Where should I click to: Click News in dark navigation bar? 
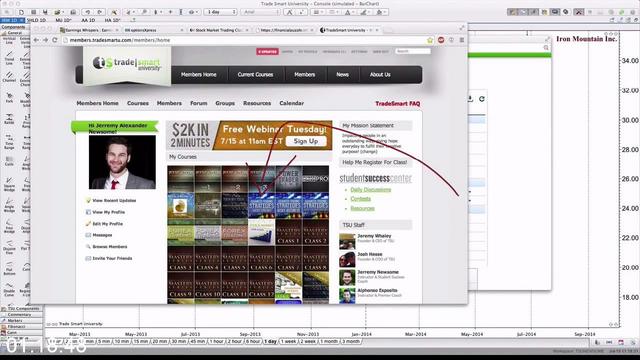coord(342,75)
